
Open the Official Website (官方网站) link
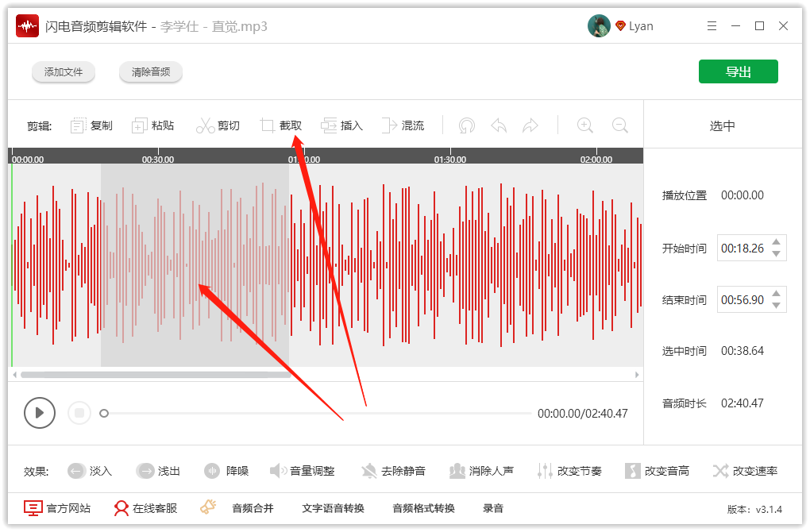[57, 508]
